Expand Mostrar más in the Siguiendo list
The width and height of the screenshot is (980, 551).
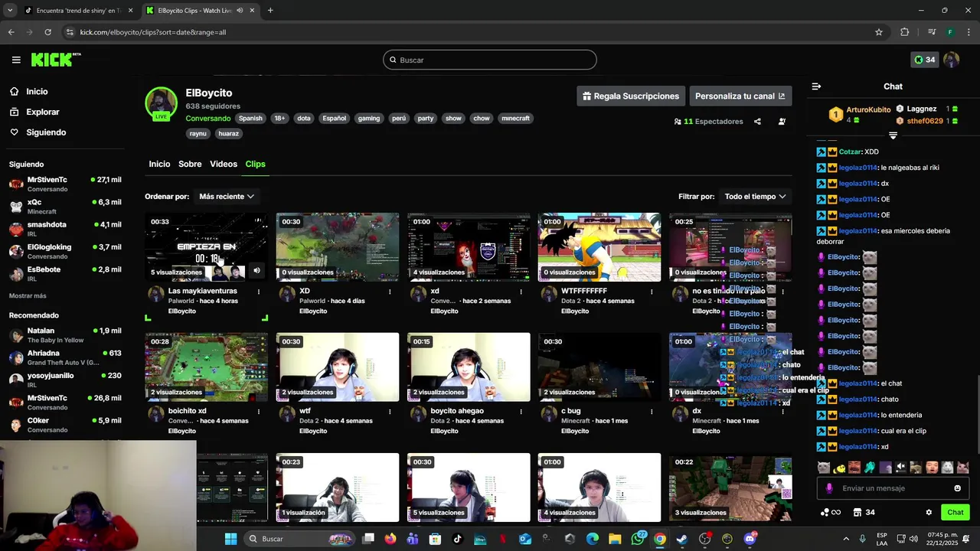[x=28, y=295]
